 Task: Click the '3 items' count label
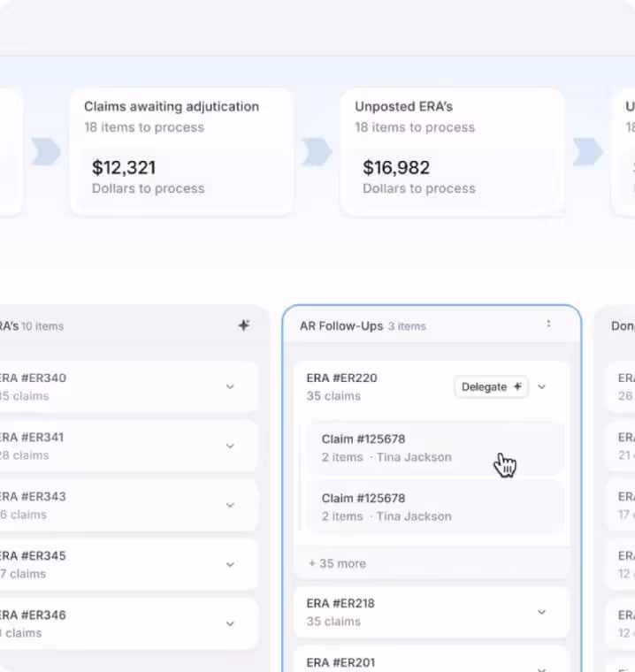coord(407,326)
